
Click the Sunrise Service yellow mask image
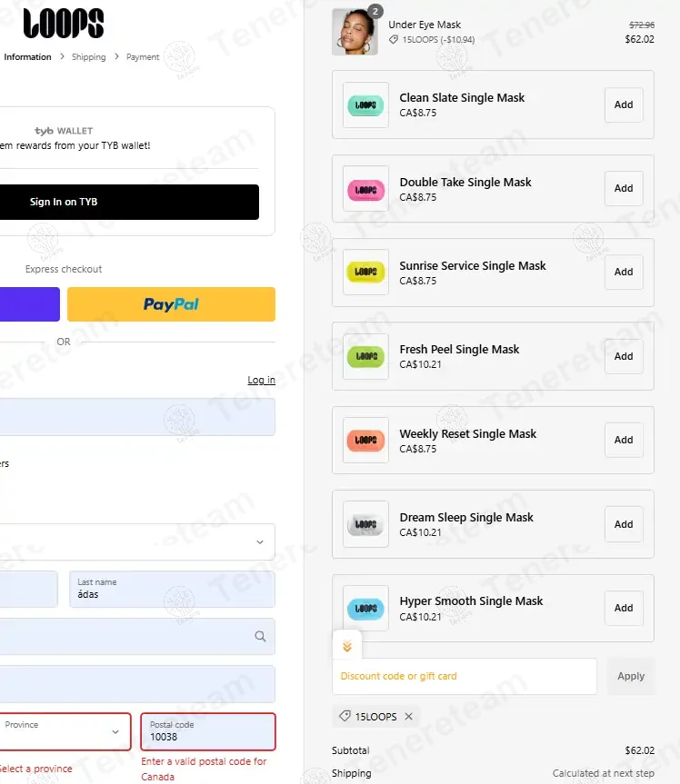[365, 273]
